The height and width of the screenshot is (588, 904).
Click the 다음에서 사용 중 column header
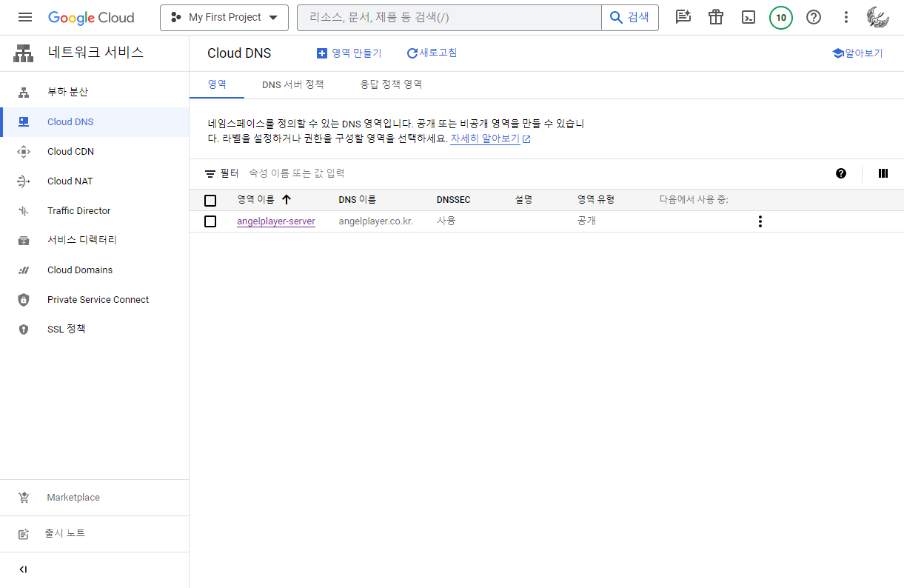pyautogui.click(x=694, y=200)
